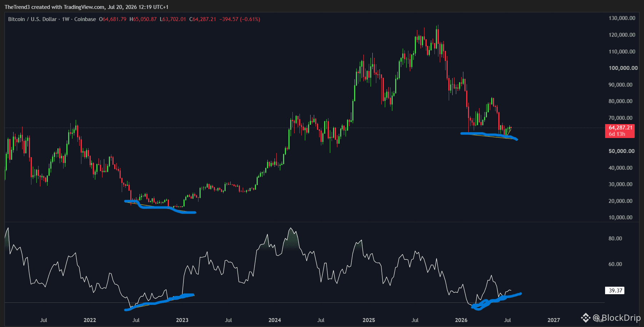Click the 100,000.00 price axis label
Viewport: 644px width, 327px height.
623,68
